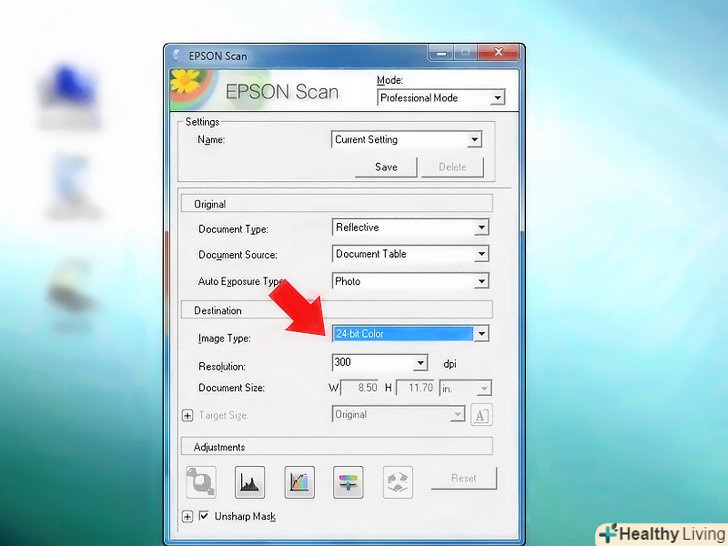The width and height of the screenshot is (728, 546).
Task: Minimize the EPSON Scan window
Action: [x=441, y=53]
